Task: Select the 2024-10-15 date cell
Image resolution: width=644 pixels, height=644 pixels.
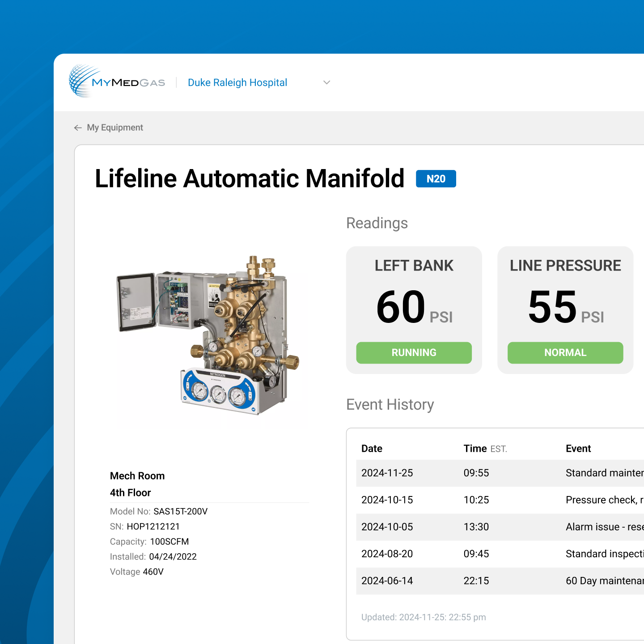Action: (x=387, y=500)
